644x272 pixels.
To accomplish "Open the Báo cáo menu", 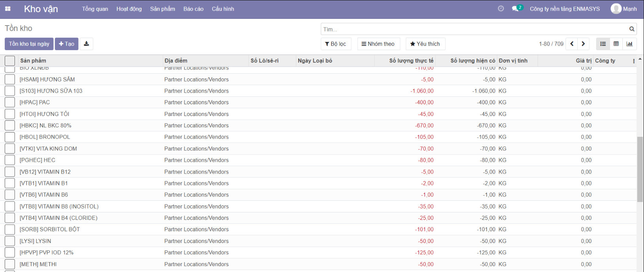I will pyautogui.click(x=193, y=9).
